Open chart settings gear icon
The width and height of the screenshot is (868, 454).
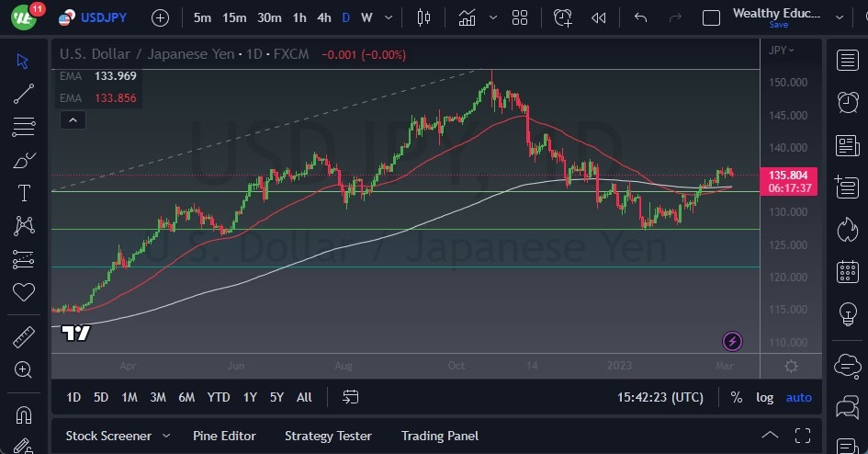(791, 366)
